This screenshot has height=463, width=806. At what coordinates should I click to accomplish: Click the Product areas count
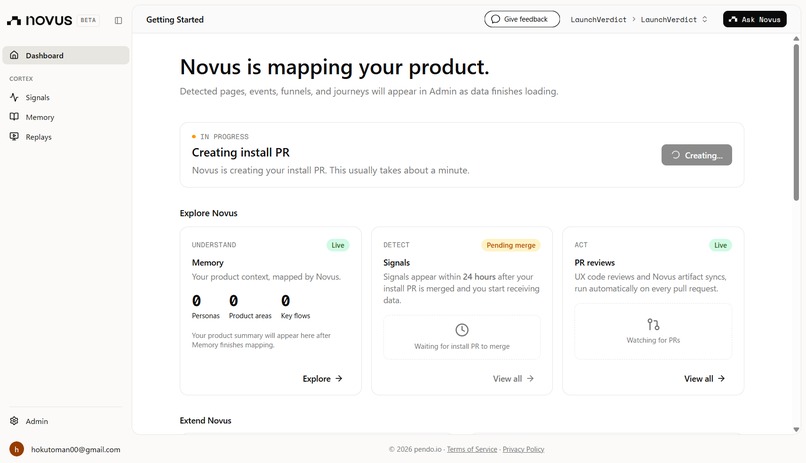233,301
